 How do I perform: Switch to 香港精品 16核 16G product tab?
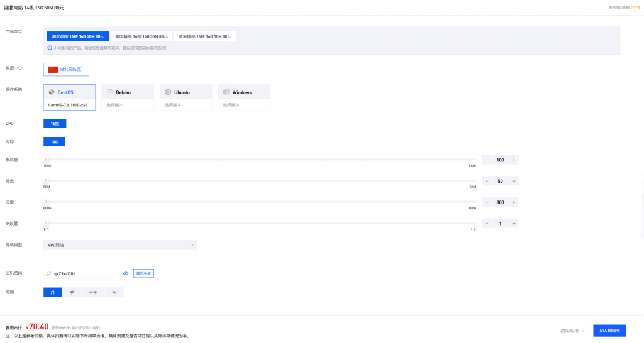tap(205, 36)
